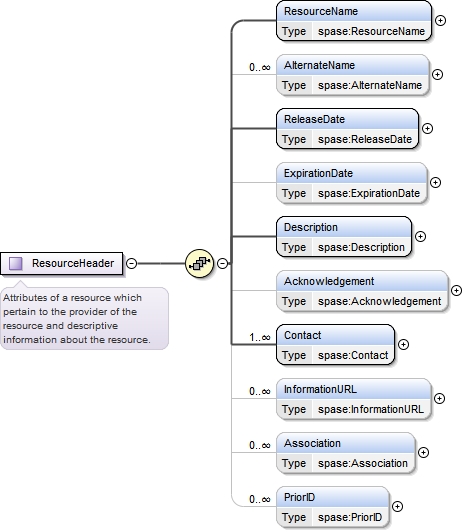Expand the Acknowledgement plus icon

(457, 290)
